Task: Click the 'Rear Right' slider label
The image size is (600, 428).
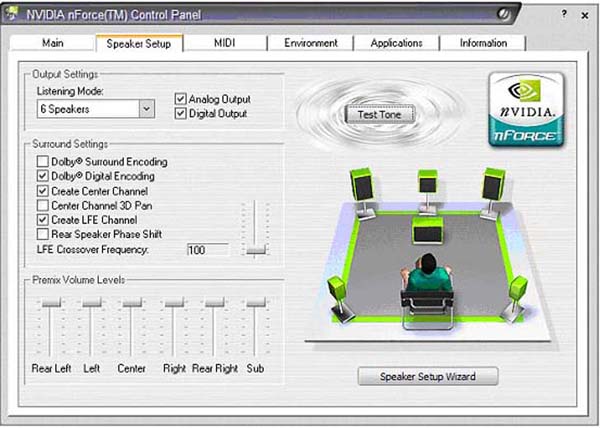Action: click(215, 368)
